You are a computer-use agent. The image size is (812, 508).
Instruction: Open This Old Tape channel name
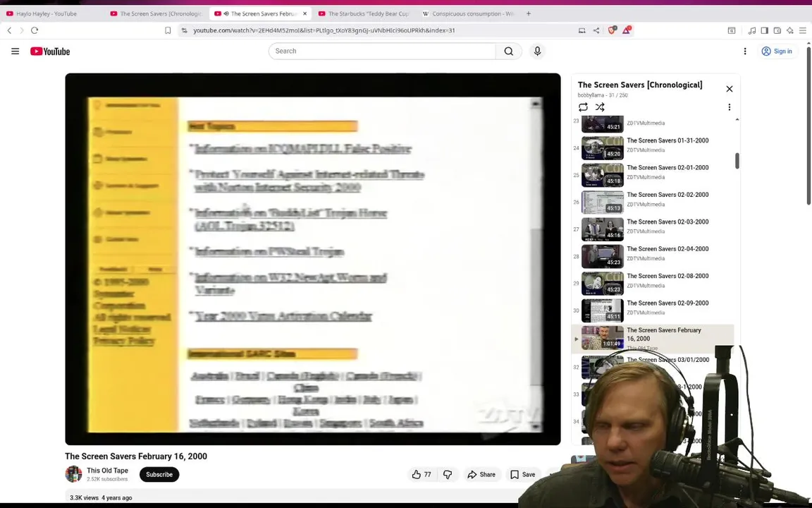(x=107, y=471)
